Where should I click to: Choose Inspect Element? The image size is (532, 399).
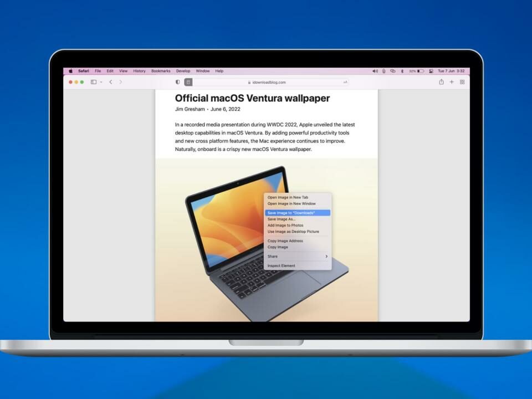coord(298,265)
